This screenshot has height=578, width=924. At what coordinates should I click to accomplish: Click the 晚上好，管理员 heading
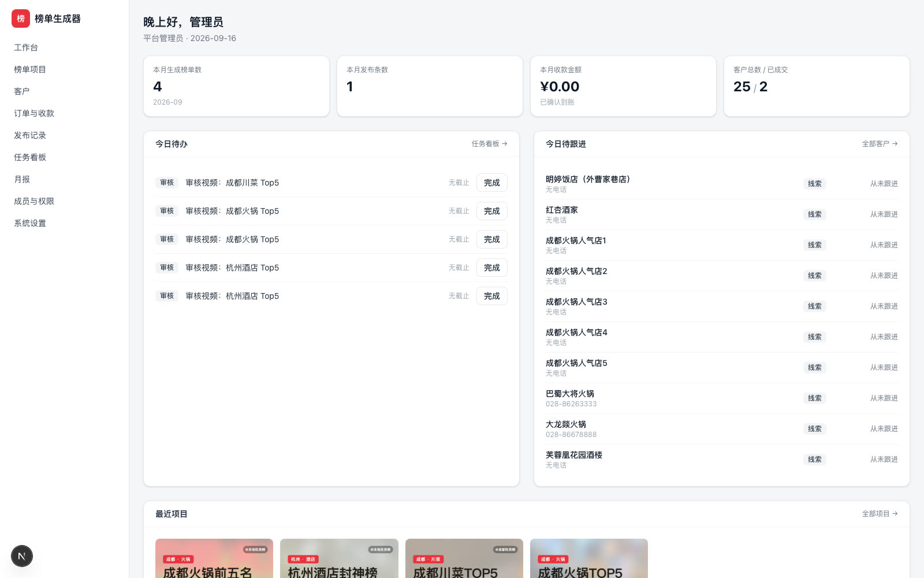[184, 22]
